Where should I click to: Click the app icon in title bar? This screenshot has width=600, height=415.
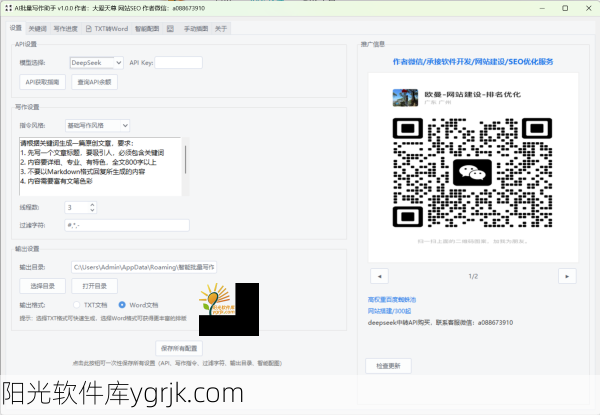pyautogui.click(x=8, y=8)
